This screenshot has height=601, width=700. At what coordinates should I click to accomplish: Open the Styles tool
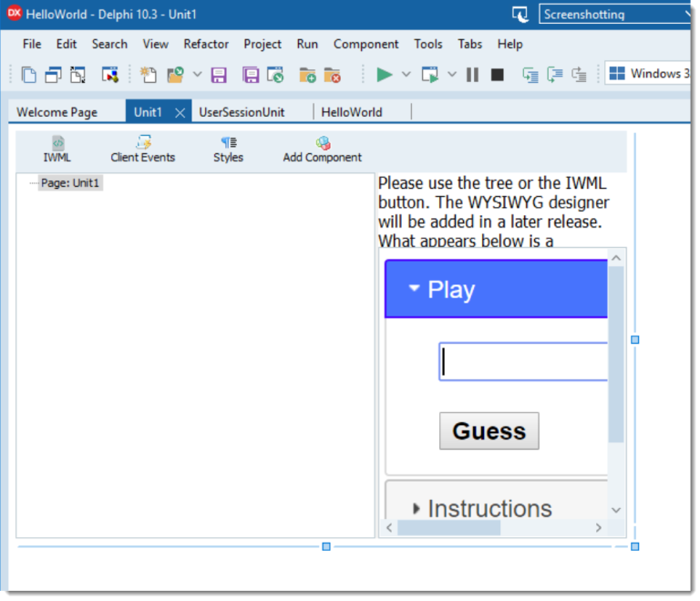[x=228, y=150]
